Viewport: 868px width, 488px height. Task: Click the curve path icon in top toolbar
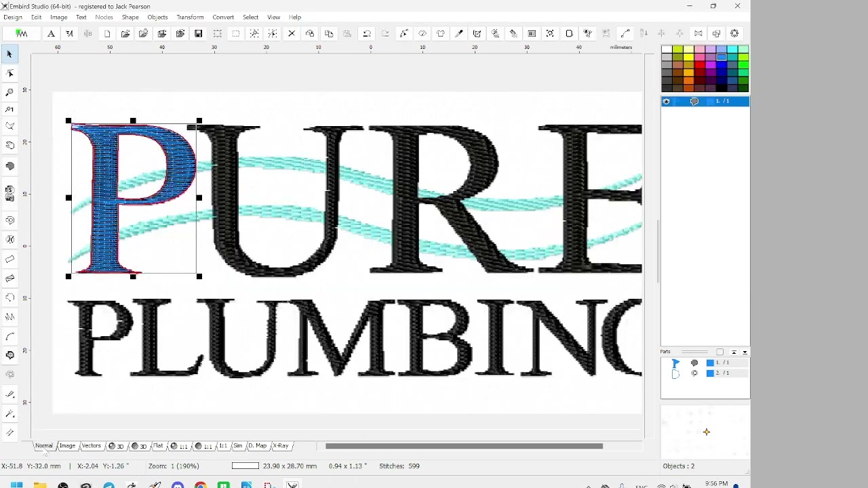click(x=625, y=33)
